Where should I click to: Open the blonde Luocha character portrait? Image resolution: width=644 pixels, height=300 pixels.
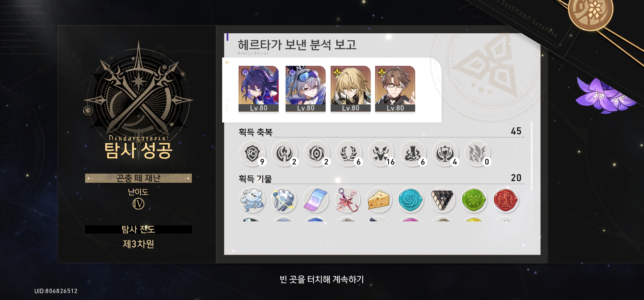click(350, 89)
